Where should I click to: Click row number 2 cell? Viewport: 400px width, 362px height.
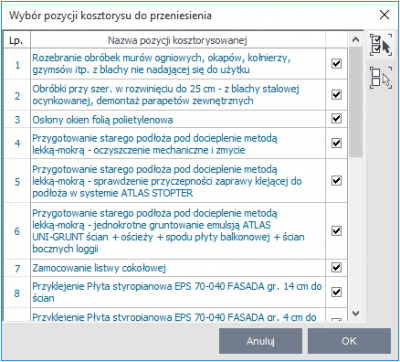[17, 95]
